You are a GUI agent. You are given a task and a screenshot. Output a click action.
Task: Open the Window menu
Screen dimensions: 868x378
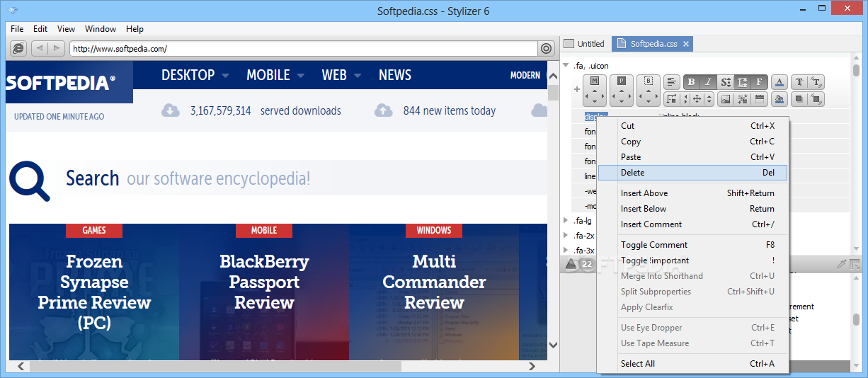click(101, 29)
